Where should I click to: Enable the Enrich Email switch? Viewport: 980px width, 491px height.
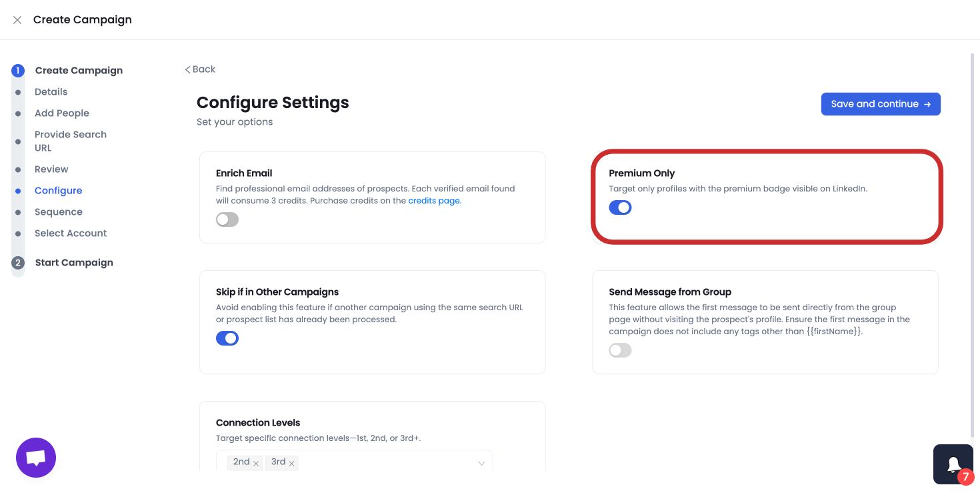click(227, 219)
